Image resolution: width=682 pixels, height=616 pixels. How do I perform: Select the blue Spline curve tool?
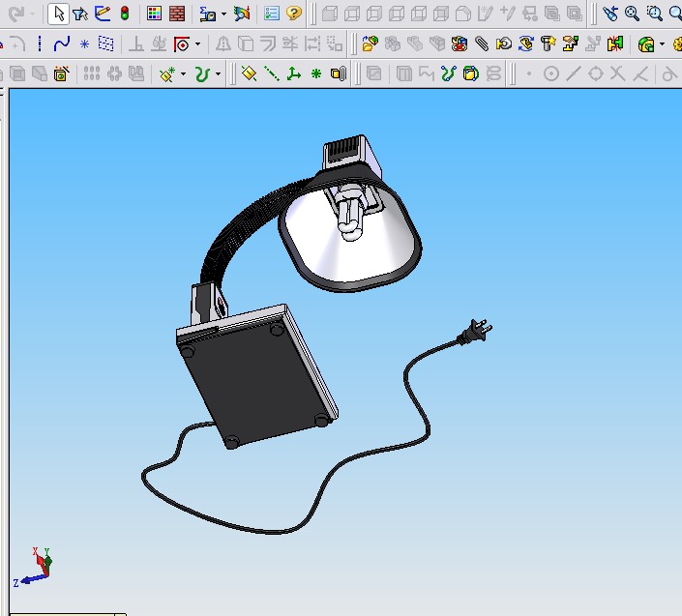[x=62, y=44]
